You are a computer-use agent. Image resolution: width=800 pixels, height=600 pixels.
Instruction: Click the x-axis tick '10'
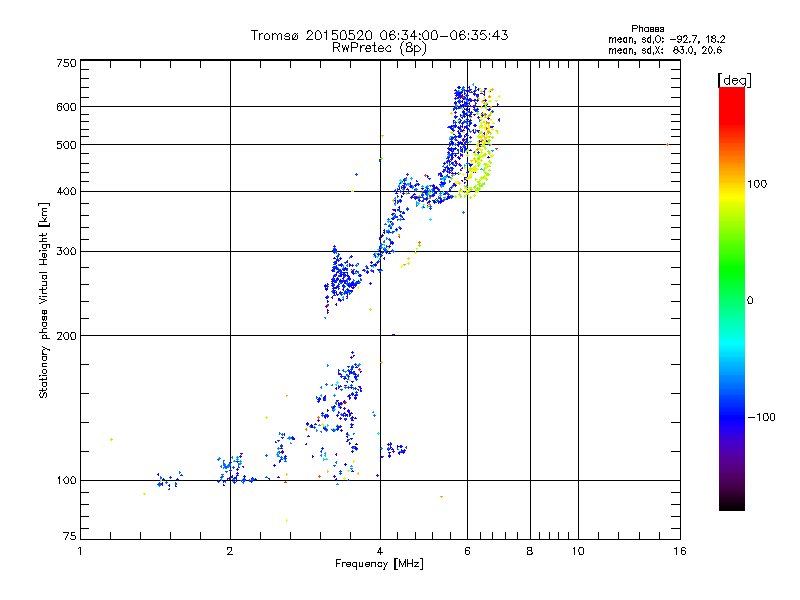tap(578, 551)
